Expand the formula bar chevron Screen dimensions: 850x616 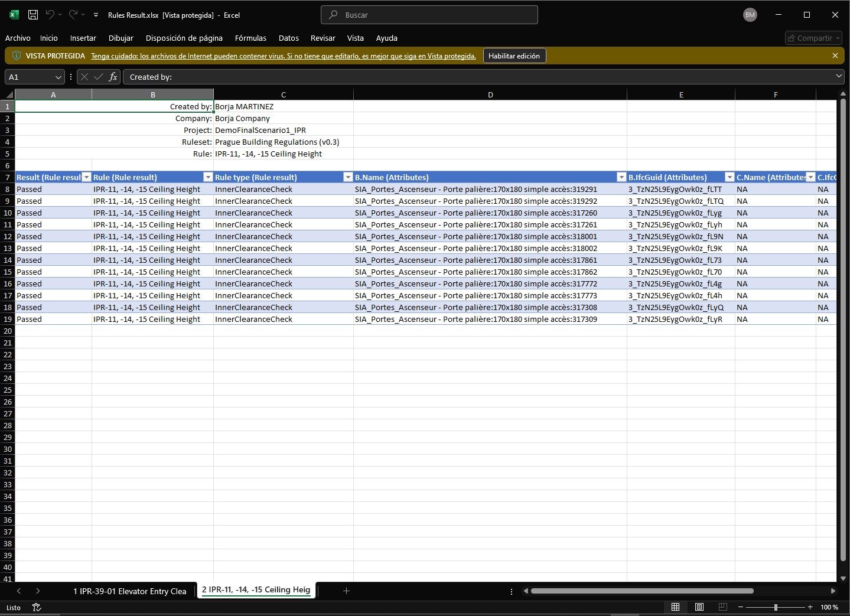(x=839, y=76)
